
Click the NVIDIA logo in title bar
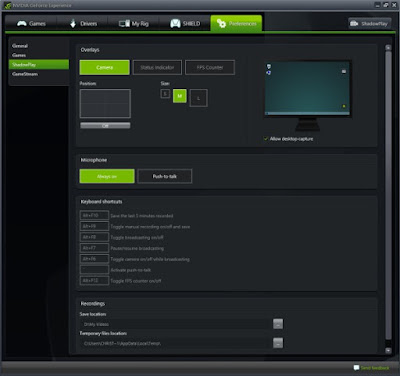[x=7, y=5]
